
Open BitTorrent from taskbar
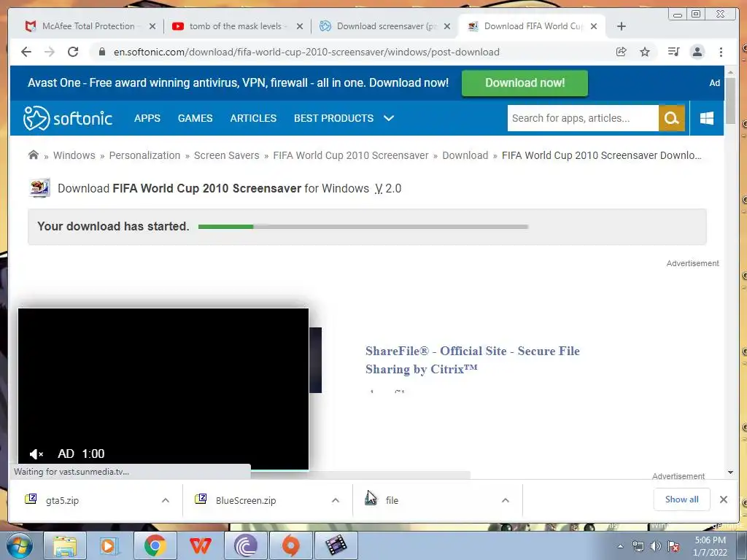(x=245, y=545)
